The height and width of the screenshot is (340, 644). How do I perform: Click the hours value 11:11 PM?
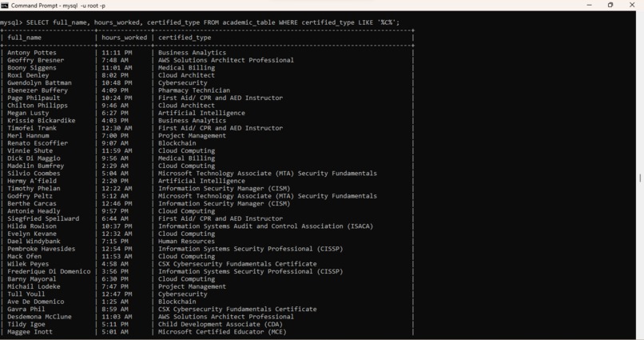(x=117, y=53)
